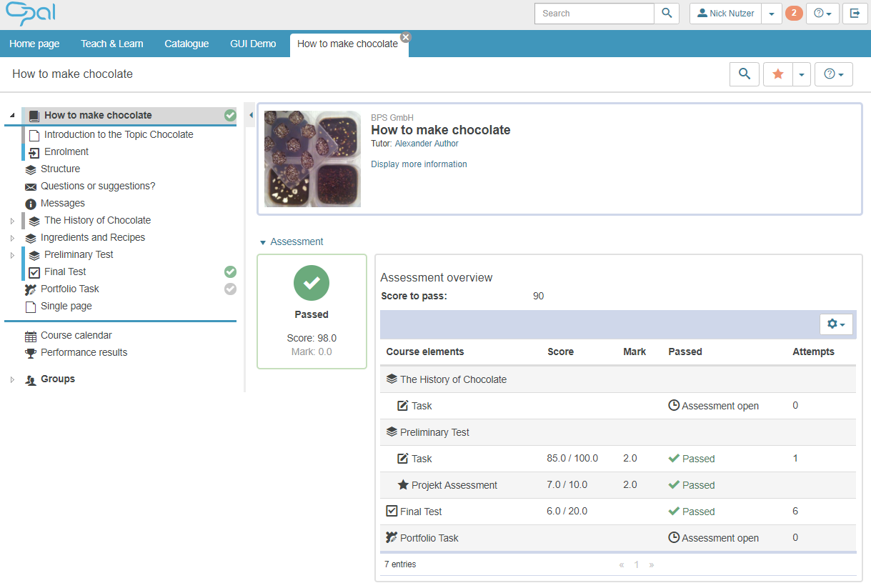Click the search magnifier button in the top bar
This screenshot has width=871, height=588.
[x=667, y=14]
